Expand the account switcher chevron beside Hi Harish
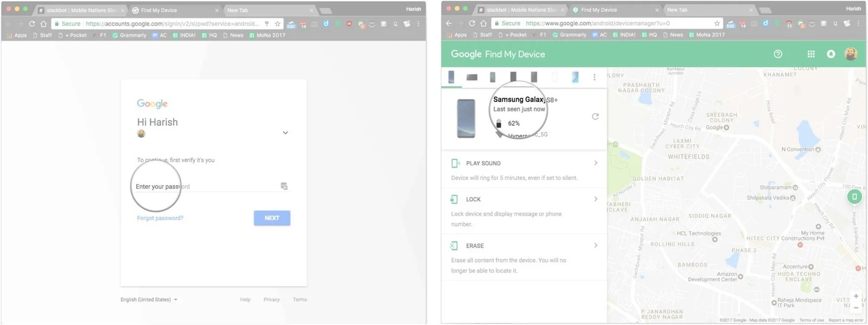Screen dimensions: 868x325 285,133
